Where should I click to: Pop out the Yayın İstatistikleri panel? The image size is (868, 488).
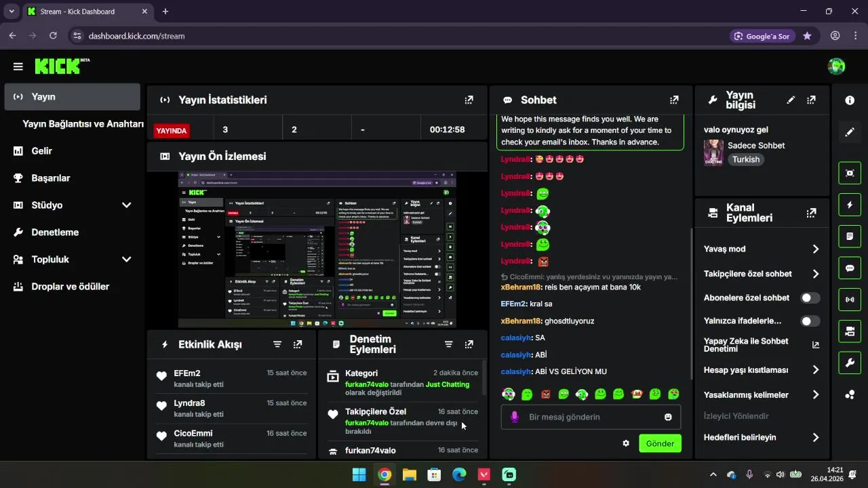[469, 100]
